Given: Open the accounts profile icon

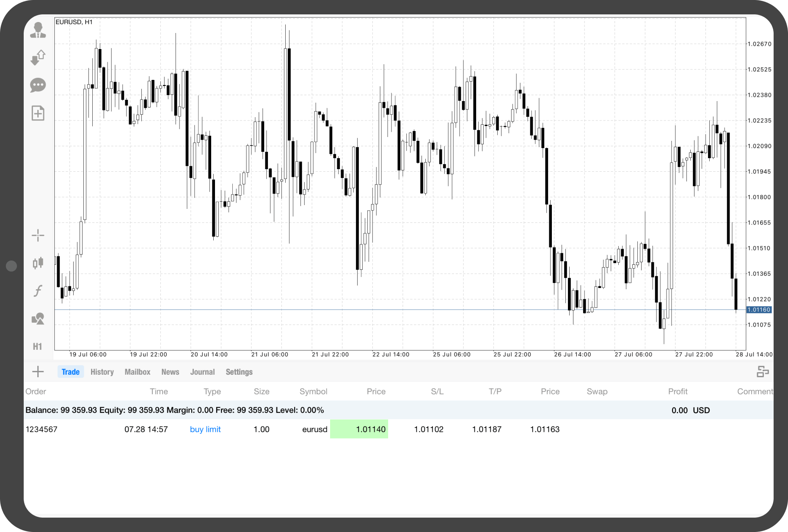Looking at the screenshot, I should tap(38, 30).
